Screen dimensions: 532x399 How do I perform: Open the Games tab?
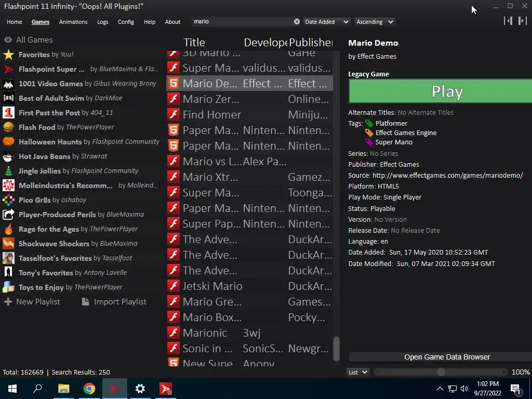point(41,22)
